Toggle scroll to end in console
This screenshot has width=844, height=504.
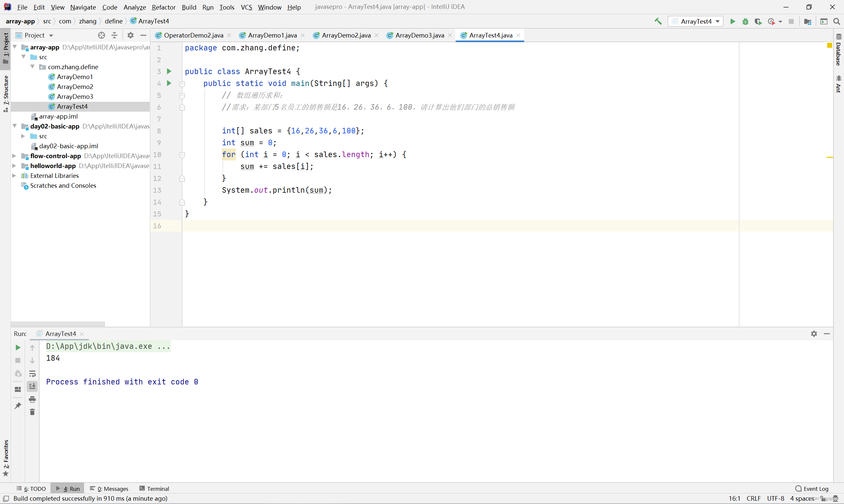[32, 386]
